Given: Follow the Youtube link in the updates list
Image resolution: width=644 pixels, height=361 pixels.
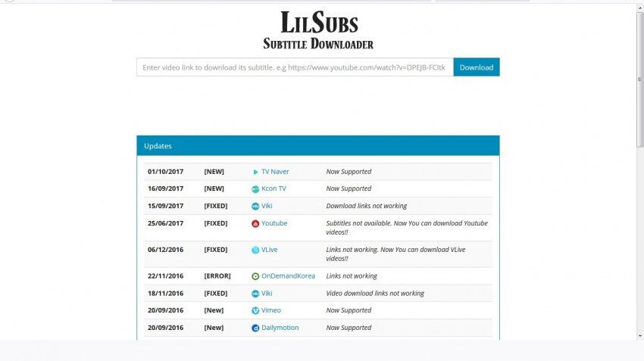Looking at the screenshot, I should click(x=274, y=223).
